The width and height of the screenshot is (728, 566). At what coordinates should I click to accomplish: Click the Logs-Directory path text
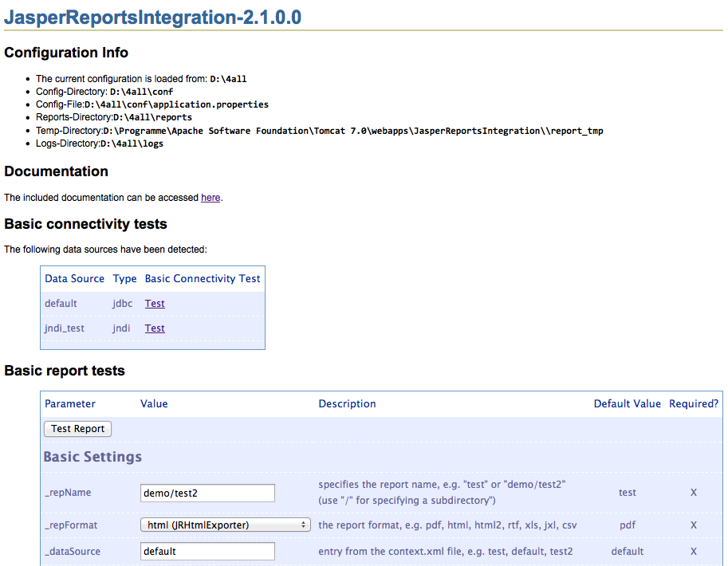point(132,143)
